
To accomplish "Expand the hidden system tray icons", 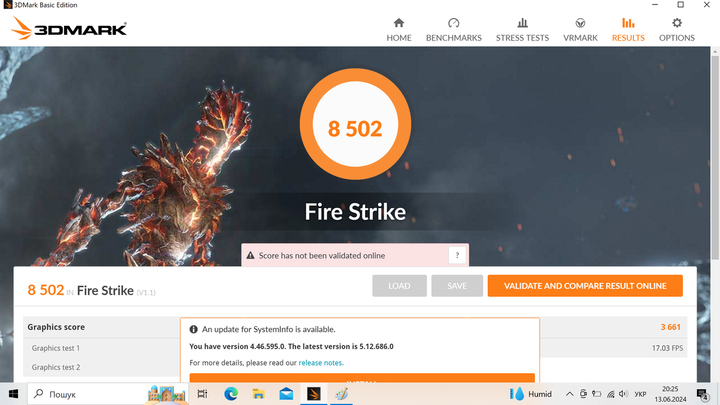I will click(569, 394).
